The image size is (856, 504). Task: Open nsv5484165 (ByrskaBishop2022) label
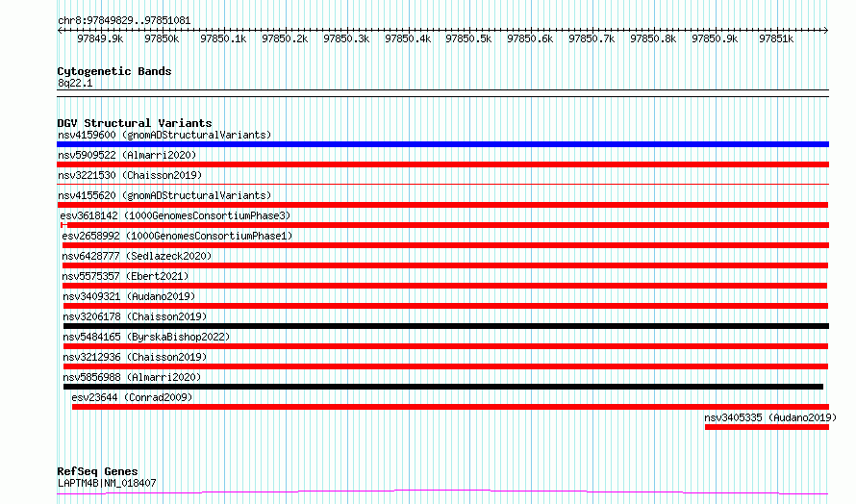point(146,337)
